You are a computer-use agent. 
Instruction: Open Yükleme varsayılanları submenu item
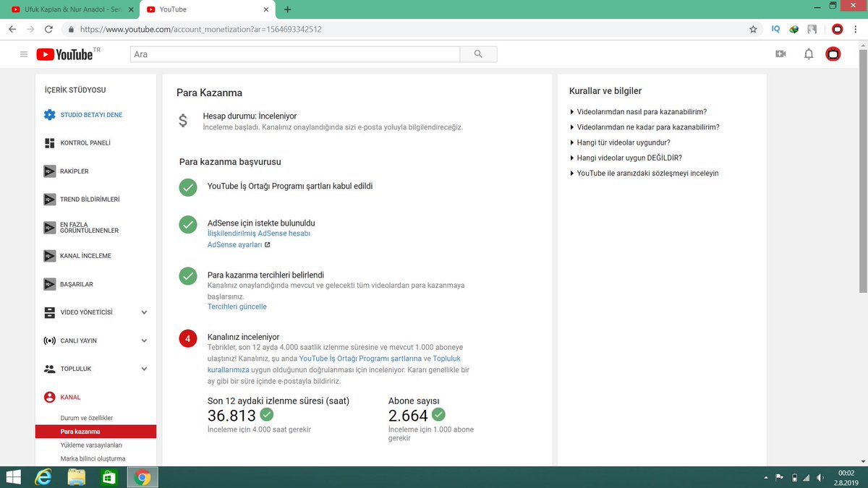point(91,445)
